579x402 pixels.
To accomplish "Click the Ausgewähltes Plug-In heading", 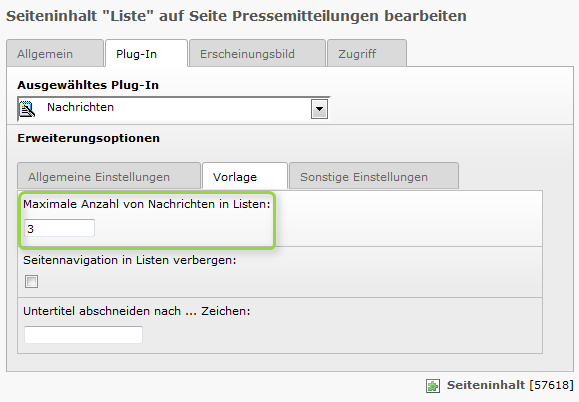I will pyautogui.click(x=88, y=85).
